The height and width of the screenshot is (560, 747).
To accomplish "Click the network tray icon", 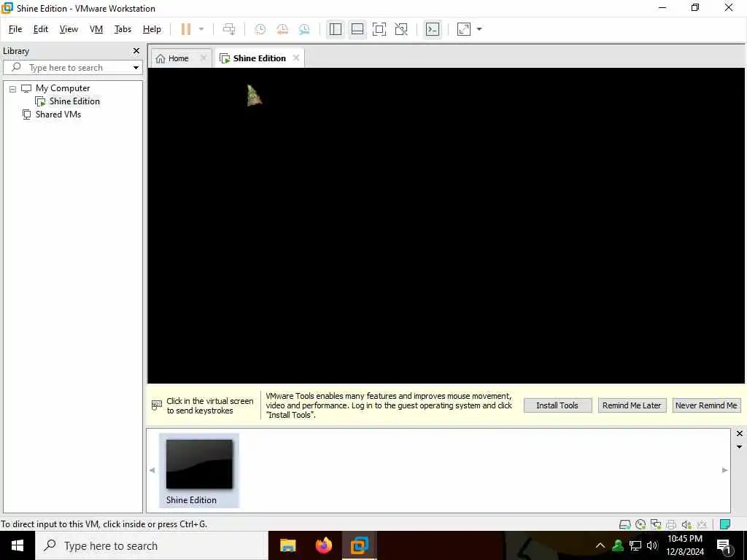I will pyautogui.click(x=635, y=545).
